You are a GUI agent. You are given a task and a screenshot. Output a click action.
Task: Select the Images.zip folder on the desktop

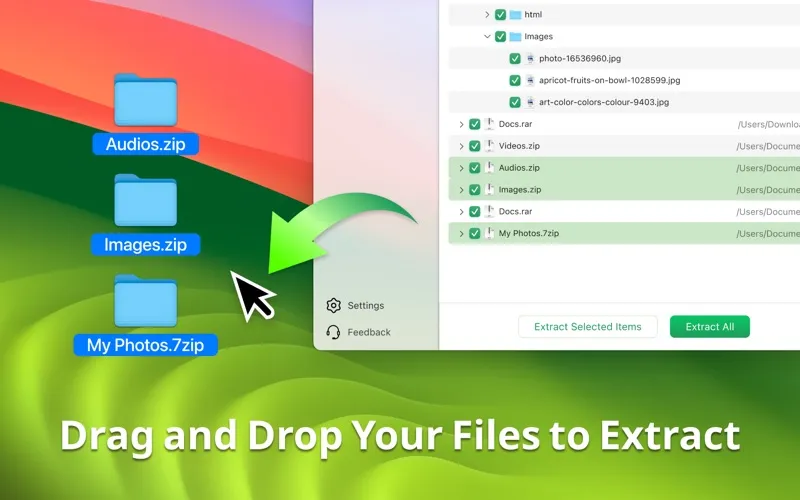tap(145, 201)
